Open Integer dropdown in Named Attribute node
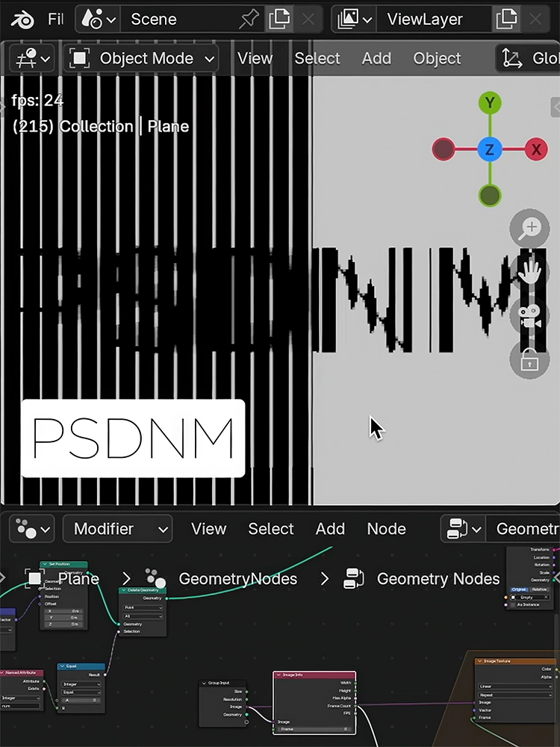560x747 pixels. [20, 698]
